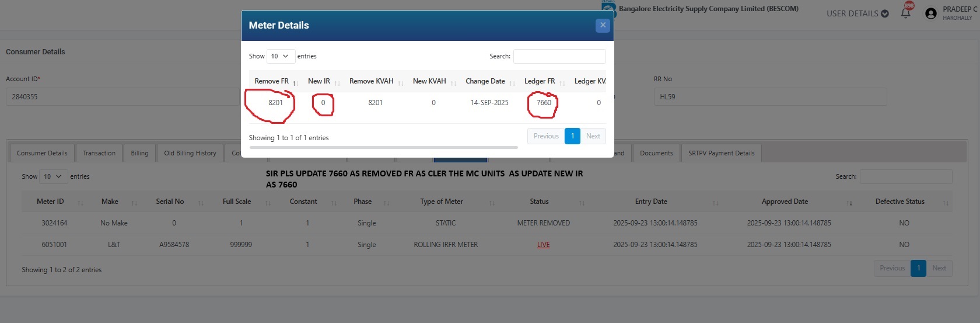Sort by Remove FR column
Viewport: 980px width, 323px height.
276,81
